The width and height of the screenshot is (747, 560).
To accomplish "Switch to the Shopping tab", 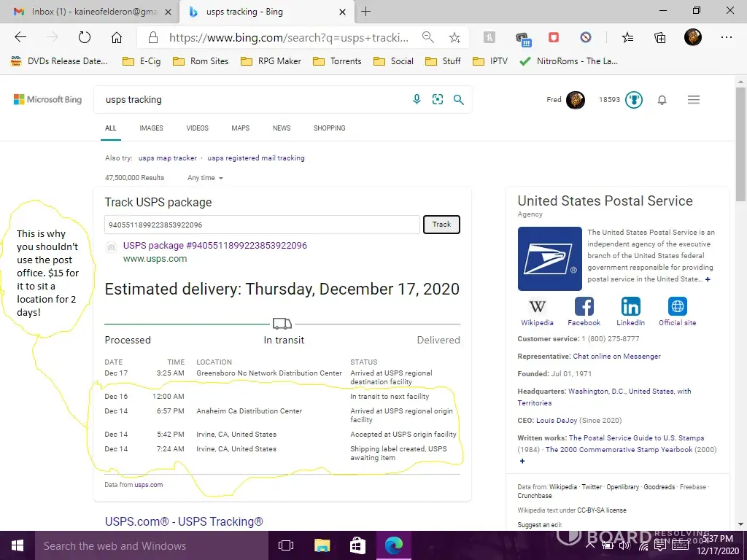I will coord(329,128).
